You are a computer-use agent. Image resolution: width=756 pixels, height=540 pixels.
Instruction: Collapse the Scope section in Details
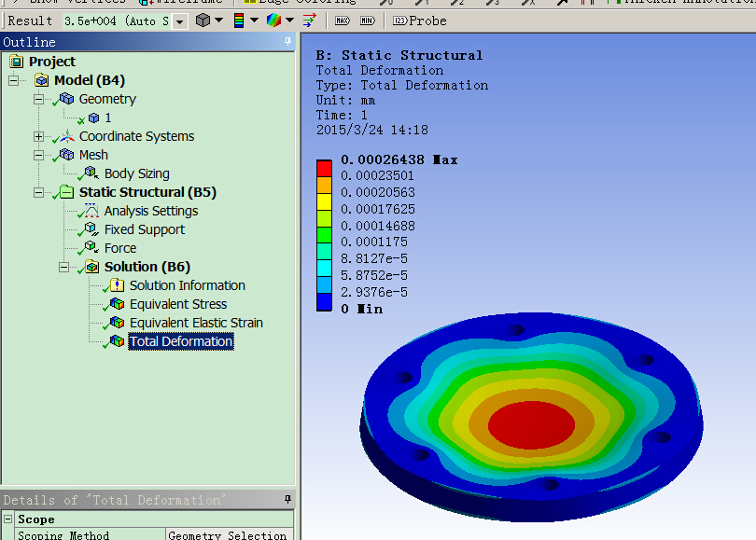click(x=8, y=519)
